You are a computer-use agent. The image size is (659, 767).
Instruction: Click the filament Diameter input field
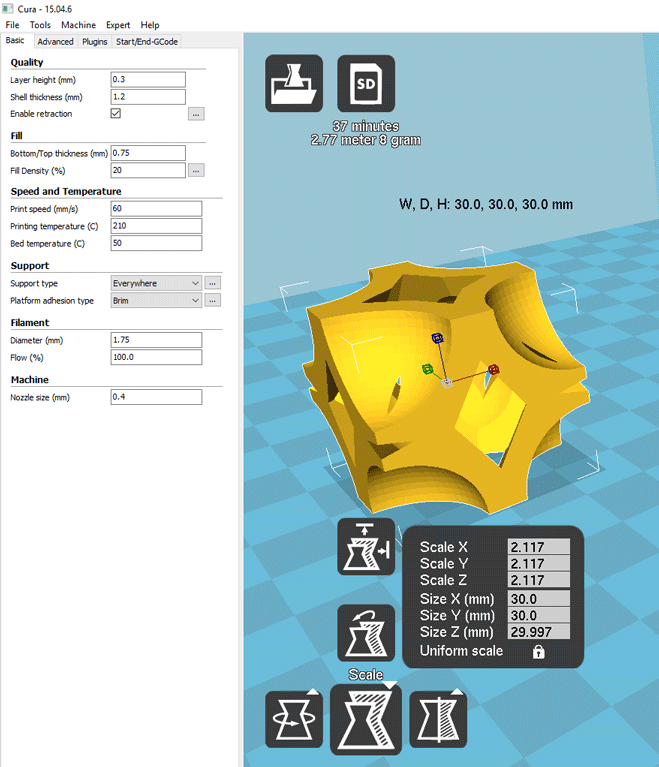(156, 340)
